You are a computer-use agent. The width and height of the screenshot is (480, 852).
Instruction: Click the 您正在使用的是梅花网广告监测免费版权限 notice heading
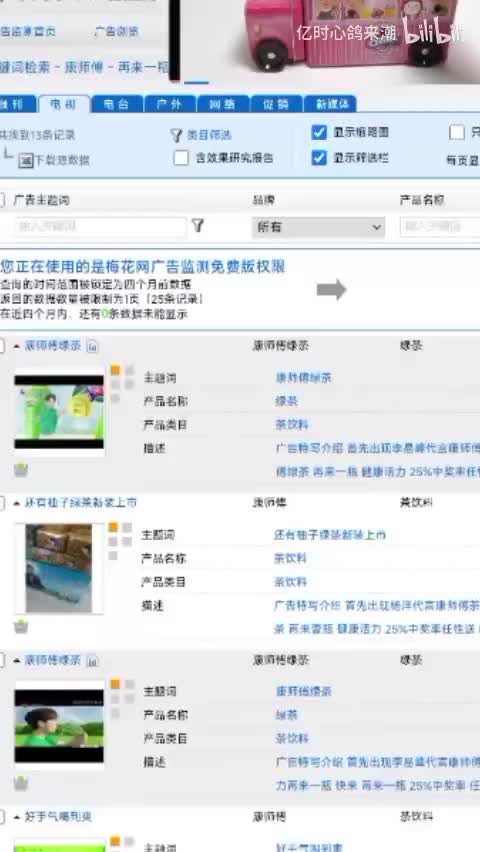point(142,266)
